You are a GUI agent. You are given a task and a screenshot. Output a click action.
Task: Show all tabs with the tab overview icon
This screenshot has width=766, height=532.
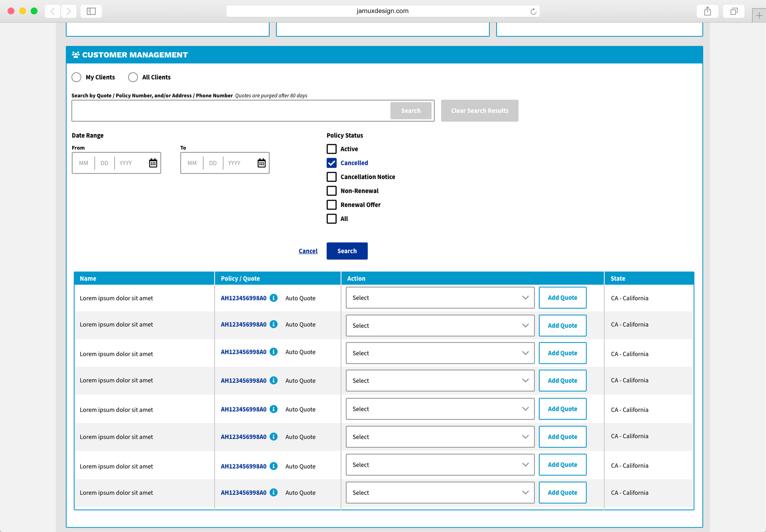(734, 11)
